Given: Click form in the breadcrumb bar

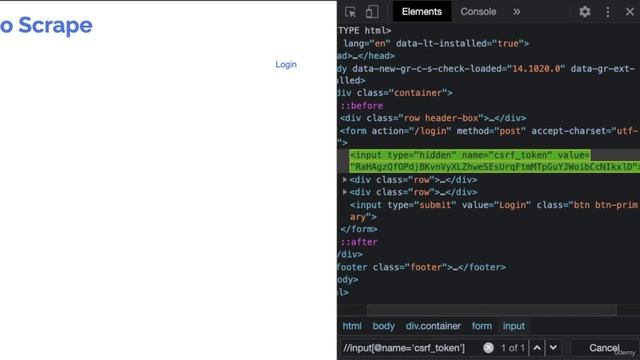Looking at the screenshot, I should (482, 326).
